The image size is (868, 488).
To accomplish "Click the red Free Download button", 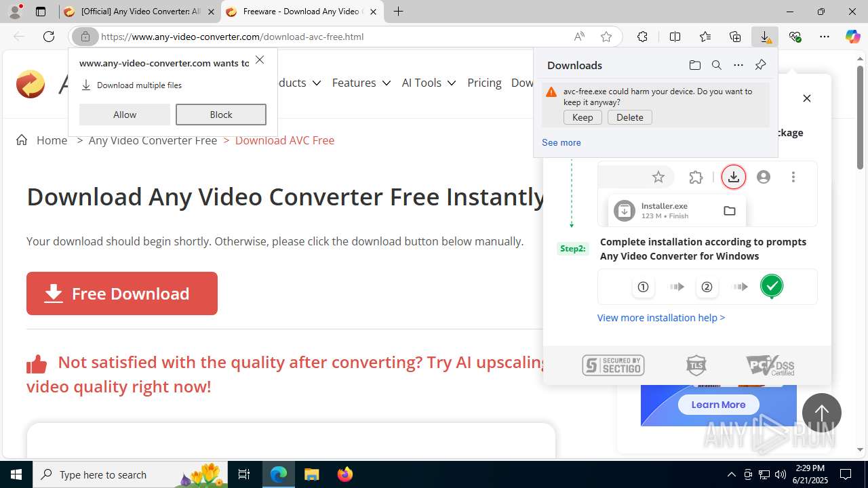I will pos(122,293).
